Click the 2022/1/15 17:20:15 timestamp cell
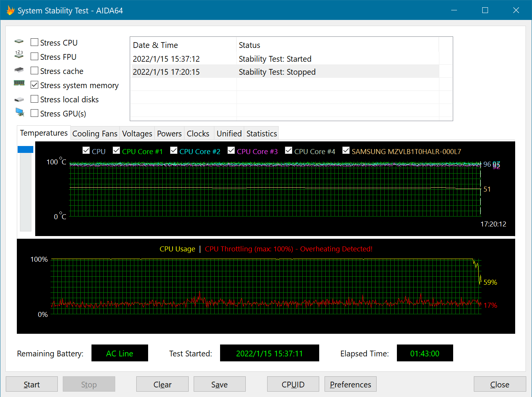The height and width of the screenshot is (397, 532). [166, 72]
